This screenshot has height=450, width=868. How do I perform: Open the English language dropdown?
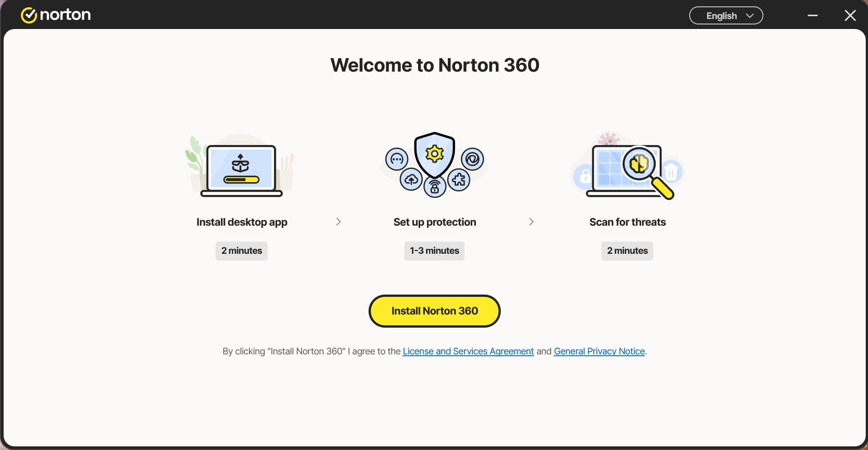tap(725, 15)
